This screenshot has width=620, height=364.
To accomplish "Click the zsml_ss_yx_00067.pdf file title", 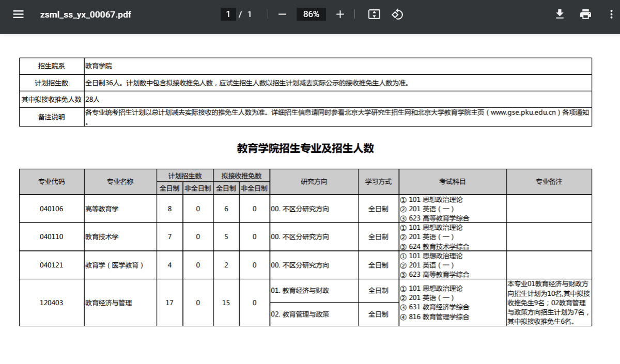I will pos(86,14).
